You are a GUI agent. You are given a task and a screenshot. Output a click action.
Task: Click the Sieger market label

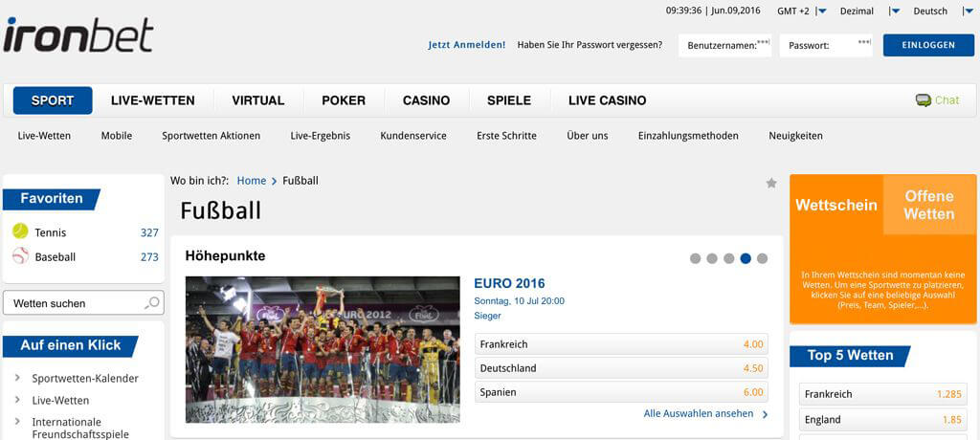tap(487, 316)
